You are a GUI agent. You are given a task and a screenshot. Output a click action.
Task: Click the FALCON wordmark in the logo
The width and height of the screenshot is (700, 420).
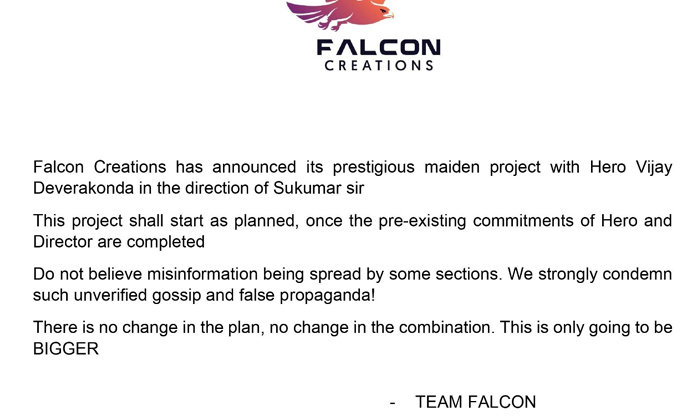(379, 48)
